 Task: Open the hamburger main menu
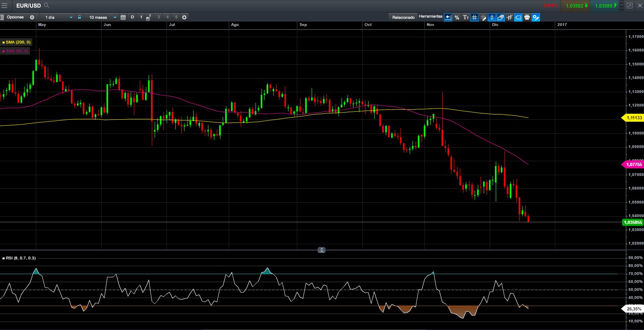pyautogui.click(x=4, y=6)
